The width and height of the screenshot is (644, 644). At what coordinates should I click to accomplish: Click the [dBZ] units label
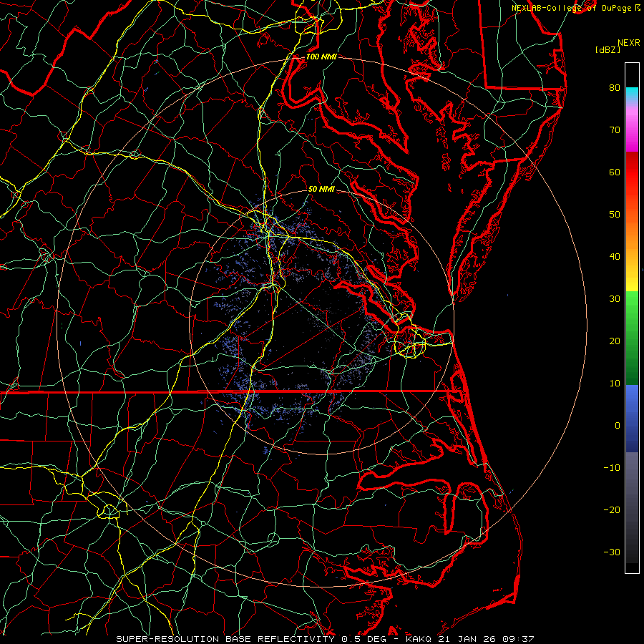click(x=608, y=50)
